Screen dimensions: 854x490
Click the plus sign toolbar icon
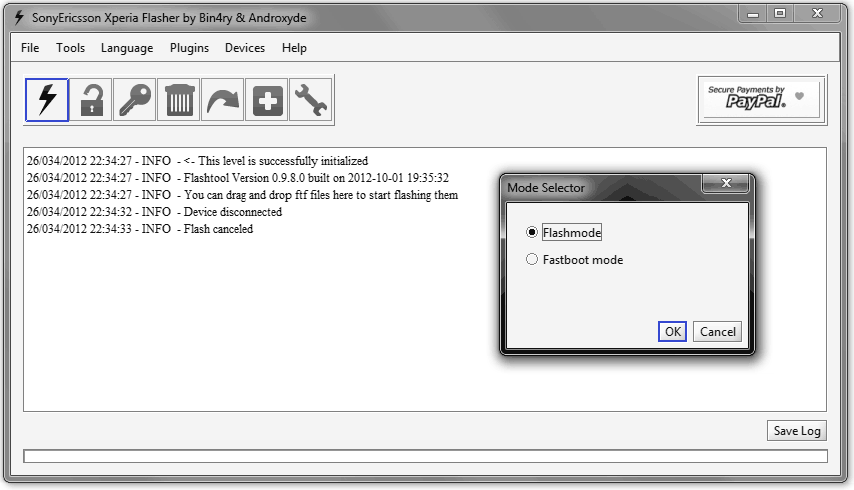click(x=267, y=100)
